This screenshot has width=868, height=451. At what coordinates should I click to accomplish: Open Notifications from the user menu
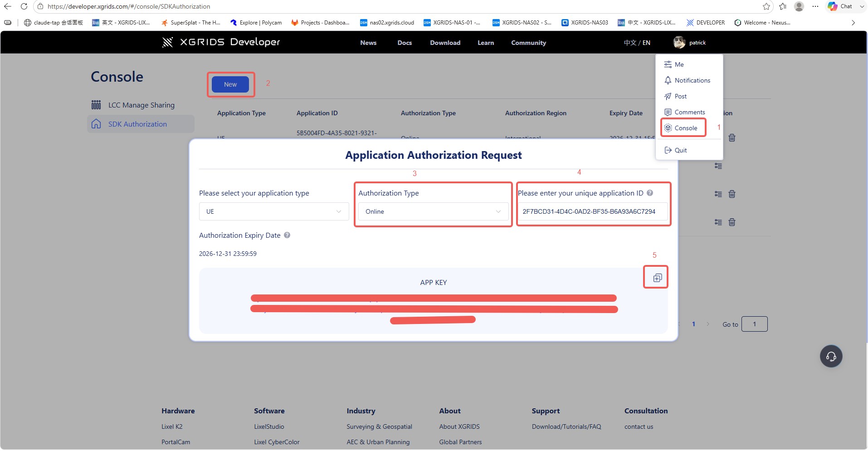tap(688, 80)
